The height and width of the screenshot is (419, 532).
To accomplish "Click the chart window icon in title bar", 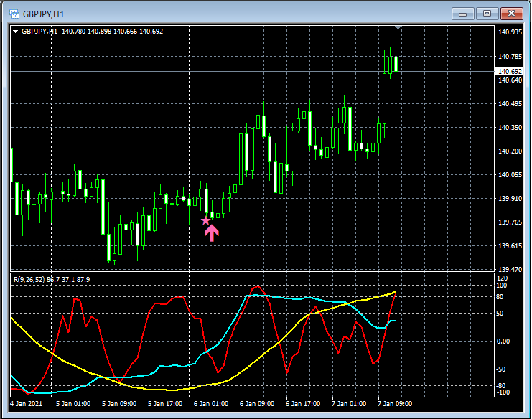I will pos(12,13).
